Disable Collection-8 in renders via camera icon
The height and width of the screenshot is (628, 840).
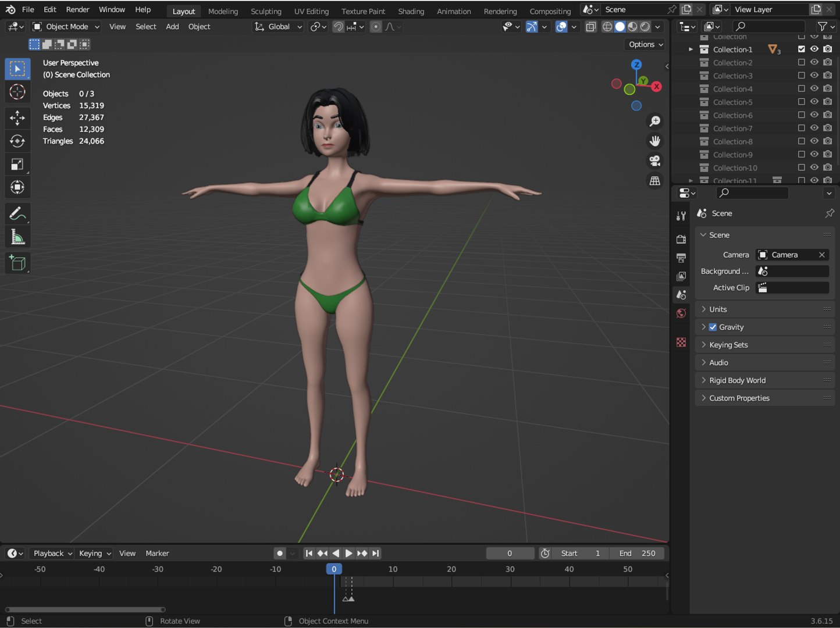pos(828,141)
